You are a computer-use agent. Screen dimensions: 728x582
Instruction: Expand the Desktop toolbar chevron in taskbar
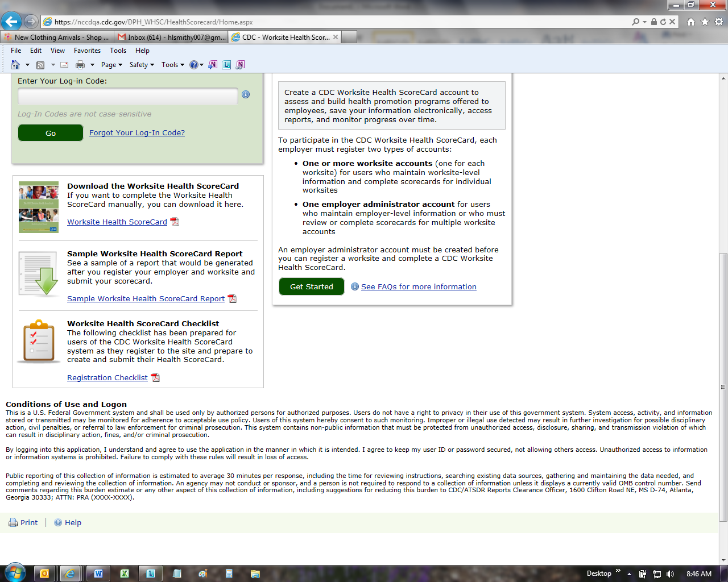[x=618, y=571]
